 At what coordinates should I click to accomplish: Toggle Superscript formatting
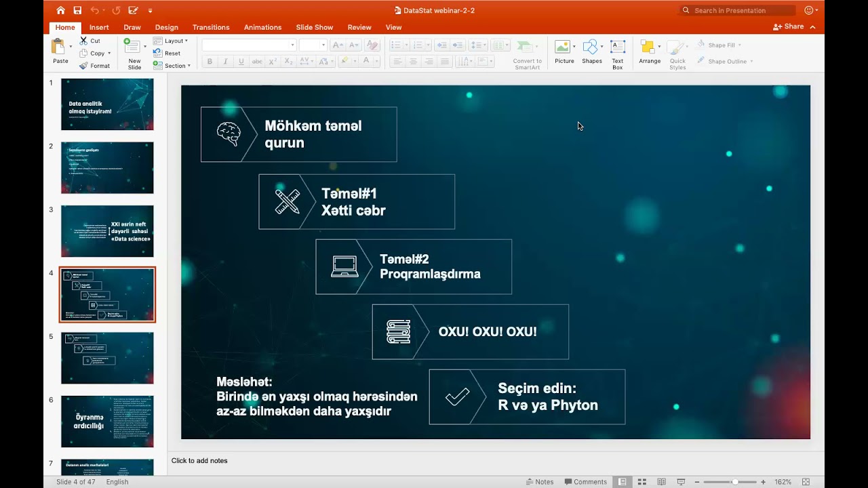click(273, 61)
